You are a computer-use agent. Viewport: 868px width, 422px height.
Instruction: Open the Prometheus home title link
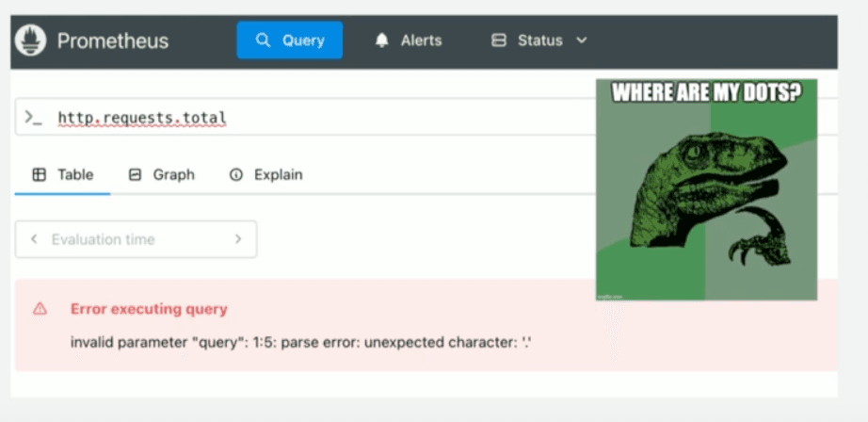tap(113, 41)
